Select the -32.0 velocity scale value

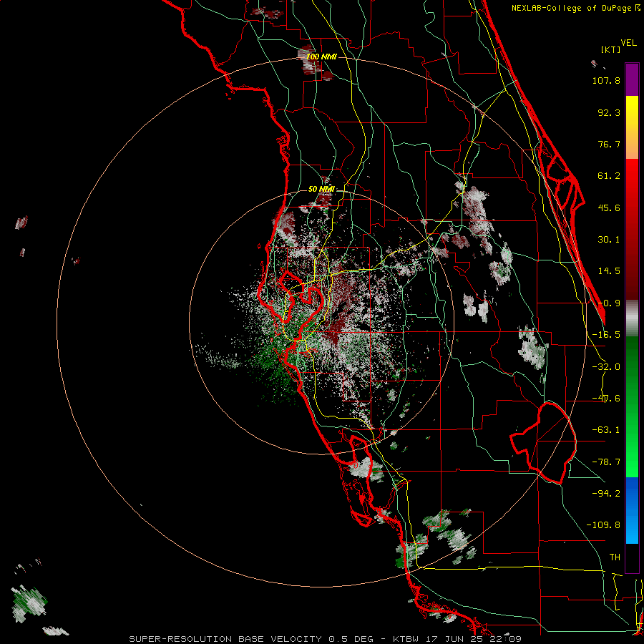tap(606, 367)
